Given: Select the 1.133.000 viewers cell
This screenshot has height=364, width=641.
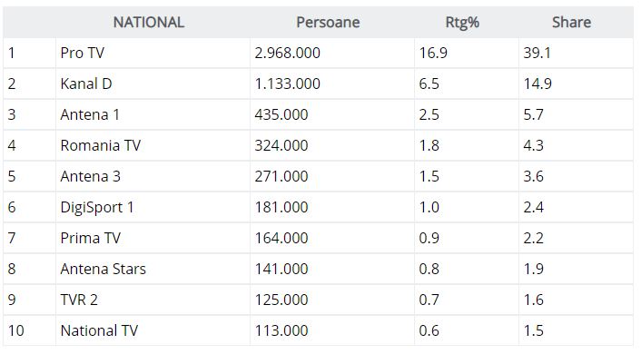Looking at the screenshot, I should point(288,84).
